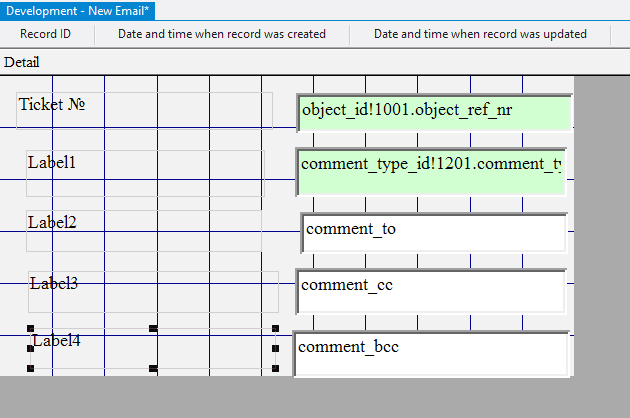Click the Label4 text

[56, 341]
